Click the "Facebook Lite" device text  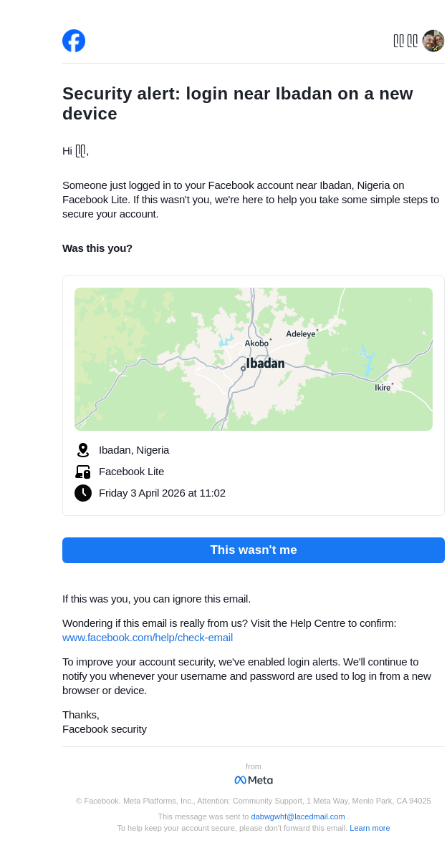click(131, 472)
